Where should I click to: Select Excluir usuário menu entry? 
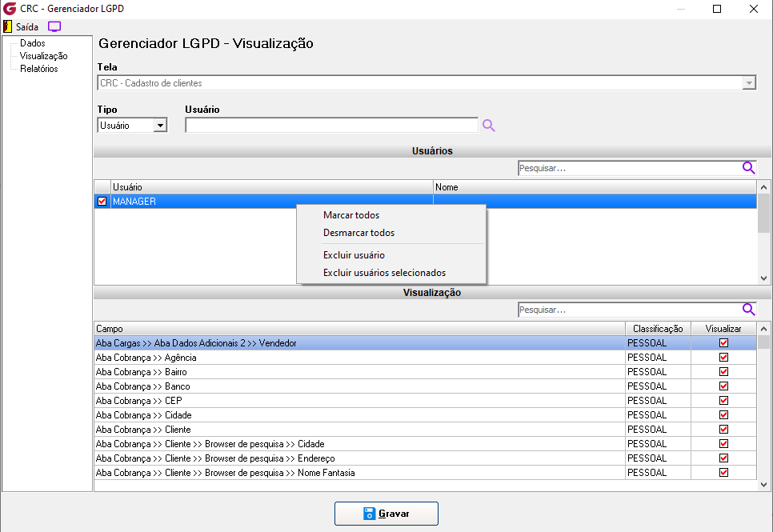click(x=354, y=255)
